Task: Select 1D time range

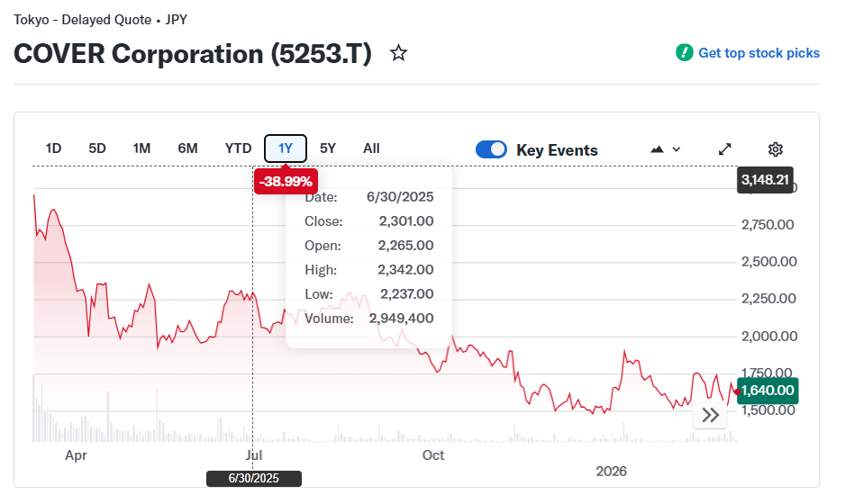Action: pyautogui.click(x=53, y=148)
